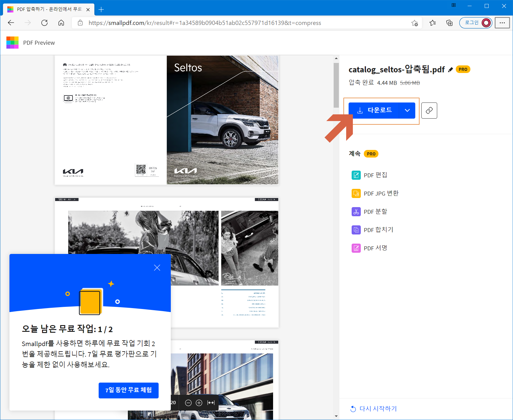The width and height of the screenshot is (513, 420).
Task: Open PDF 서명 tool
Action: coord(369,248)
